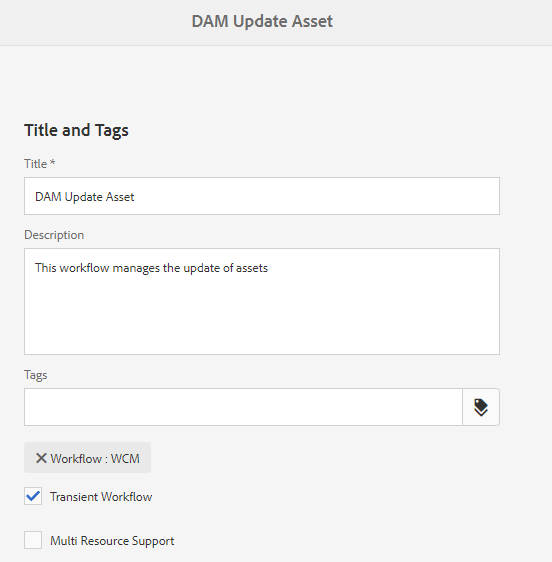
Task: Click the text 'This workflow manages the update of assets'
Action: tap(151, 268)
